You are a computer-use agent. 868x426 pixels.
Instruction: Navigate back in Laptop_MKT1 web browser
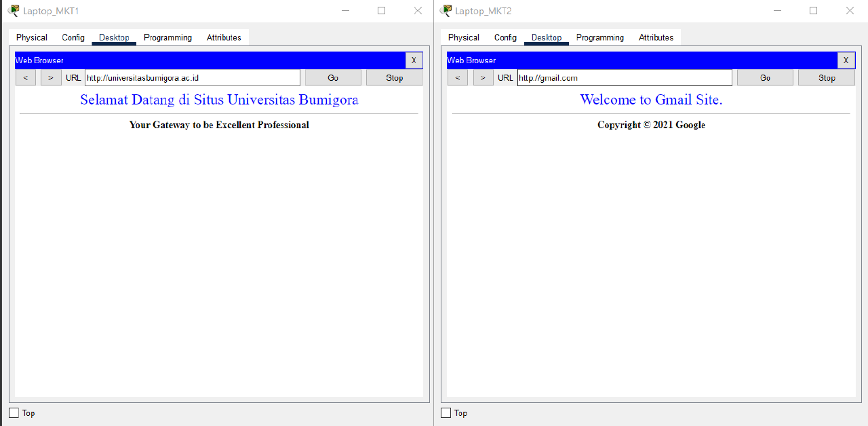(25, 77)
